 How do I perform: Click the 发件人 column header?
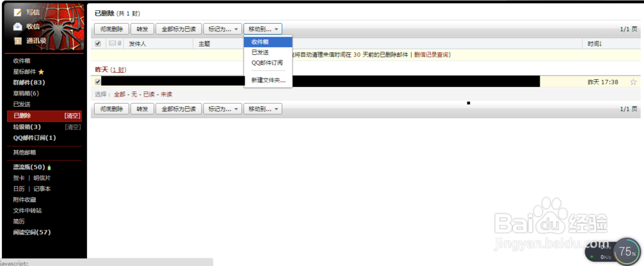tap(138, 44)
